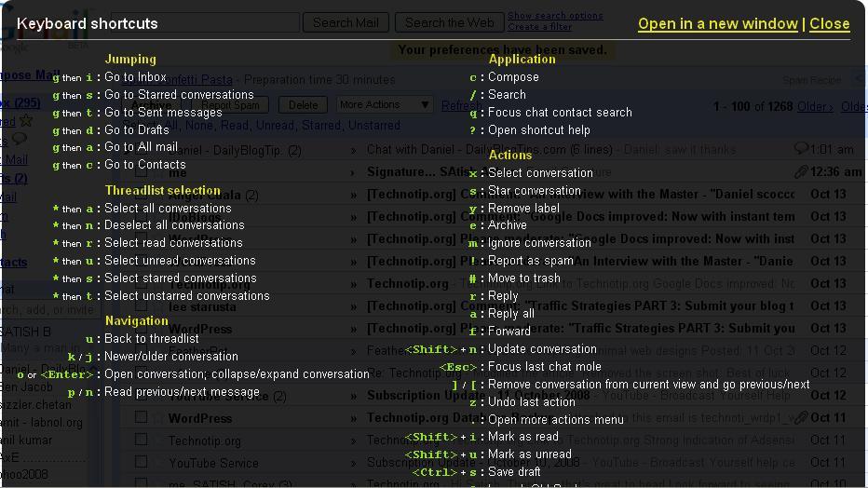Click the 'Keyboard shortcuts' title

[88, 24]
